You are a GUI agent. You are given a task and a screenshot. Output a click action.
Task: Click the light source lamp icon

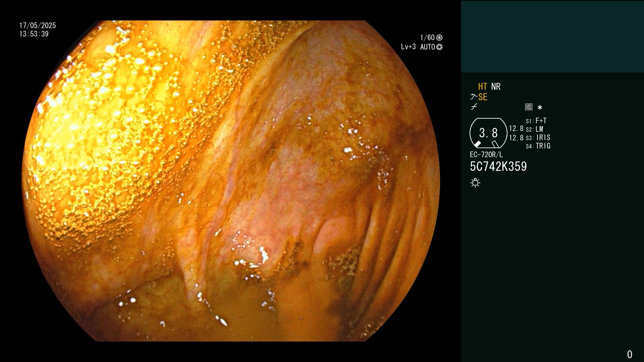[x=475, y=183]
